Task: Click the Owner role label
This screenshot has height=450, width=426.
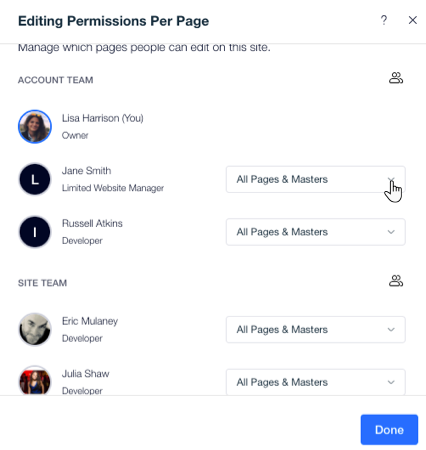Action: 75,135
